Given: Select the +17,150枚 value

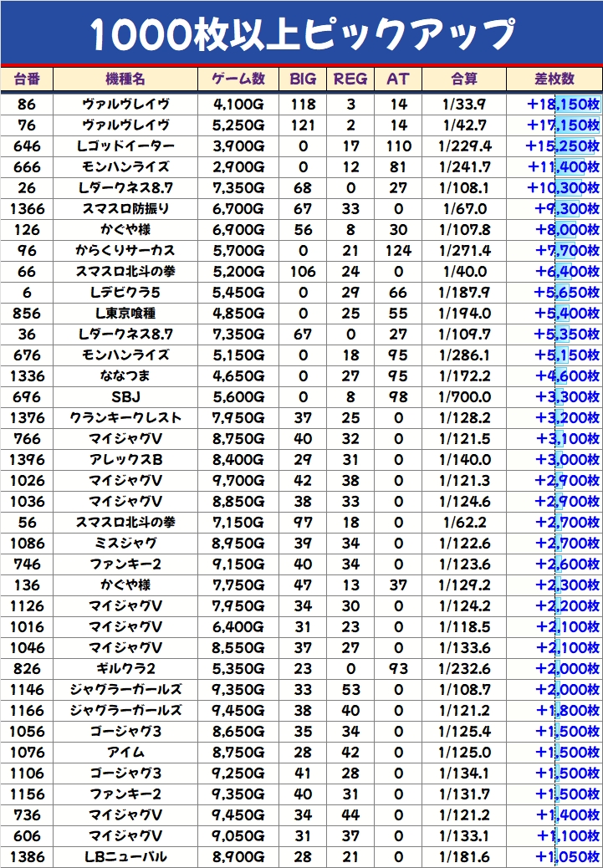Looking at the screenshot, I should click(564, 125).
